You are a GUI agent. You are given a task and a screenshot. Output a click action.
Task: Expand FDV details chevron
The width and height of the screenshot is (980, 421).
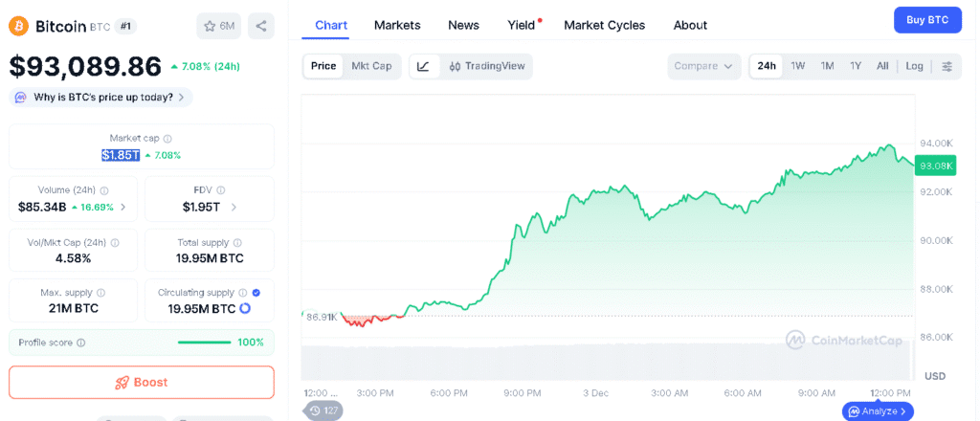coord(234,208)
